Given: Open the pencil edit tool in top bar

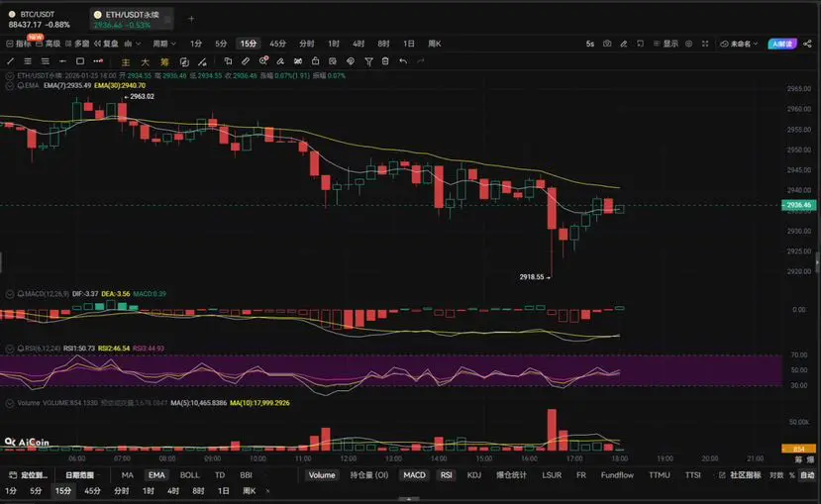Looking at the screenshot, I should click(x=624, y=44).
